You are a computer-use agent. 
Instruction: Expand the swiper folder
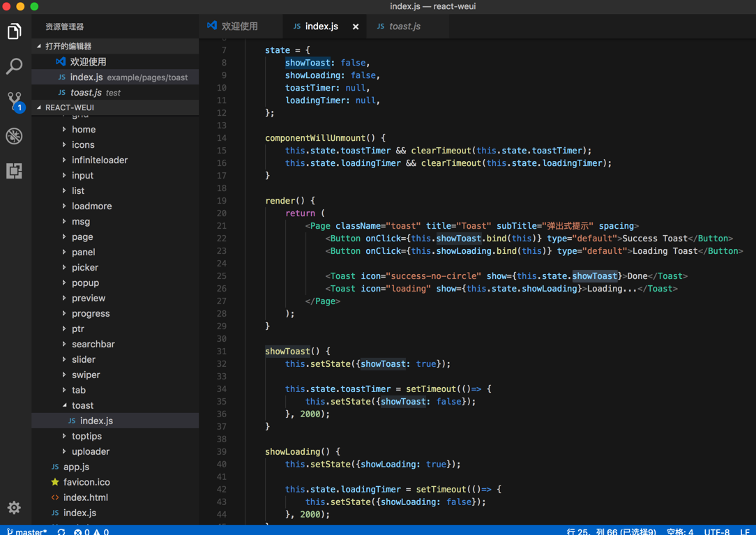(x=85, y=375)
